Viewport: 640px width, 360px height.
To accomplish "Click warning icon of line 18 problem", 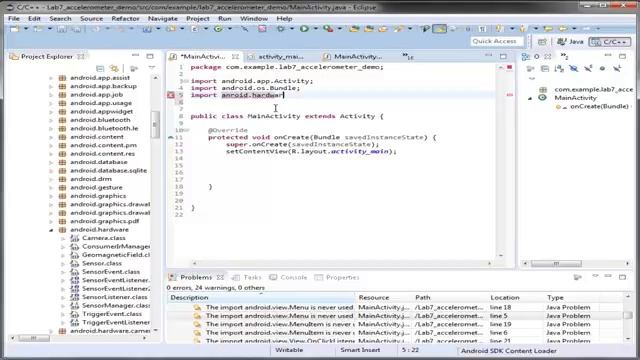I will (x=197, y=307).
